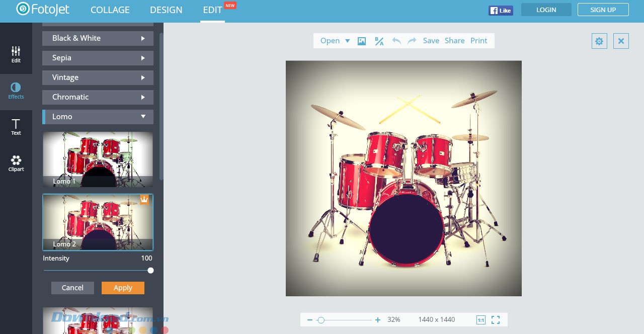
Task: Open the Open dropdown menu
Action: coord(335,41)
